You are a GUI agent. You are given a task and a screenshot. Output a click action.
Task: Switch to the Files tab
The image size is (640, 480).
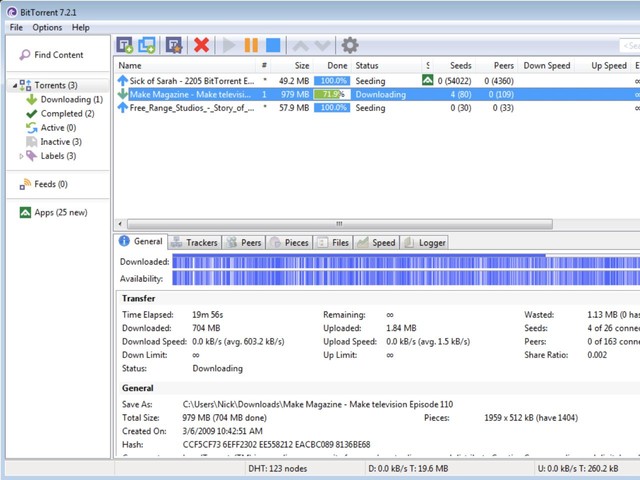(x=333, y=242)
